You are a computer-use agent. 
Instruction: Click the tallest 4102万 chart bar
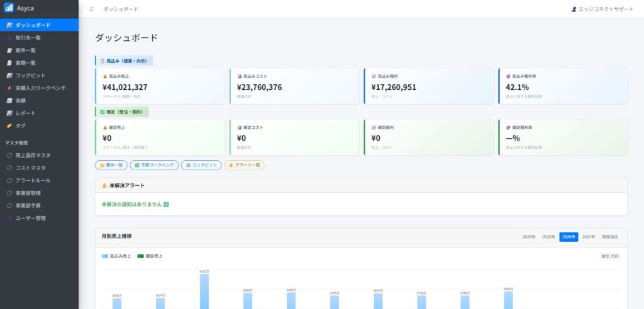(204, 291)
